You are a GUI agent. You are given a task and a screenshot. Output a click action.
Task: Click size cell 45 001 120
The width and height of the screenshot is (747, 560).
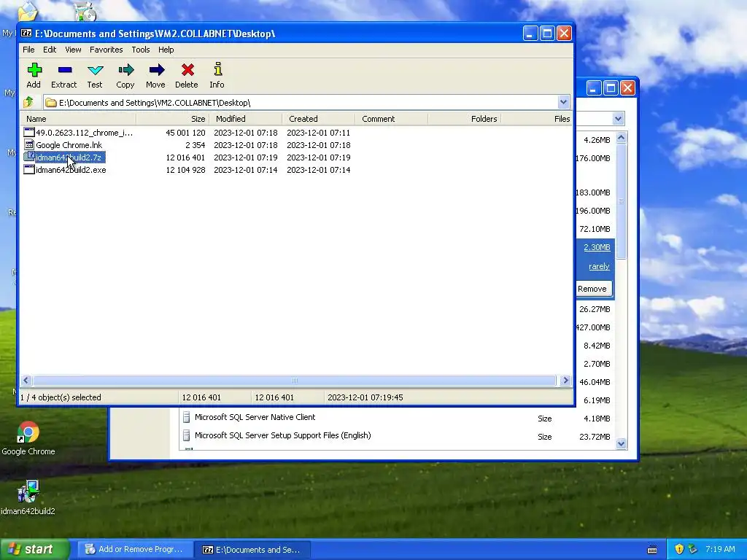185,133
